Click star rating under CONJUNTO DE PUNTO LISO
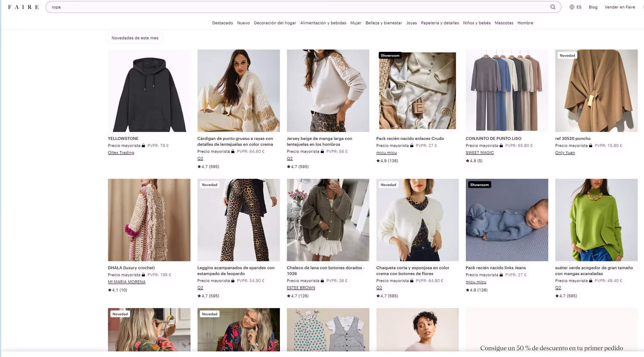The height and width of the screenshot is (357, 644). pyautogui.click(x=474, y=161)
